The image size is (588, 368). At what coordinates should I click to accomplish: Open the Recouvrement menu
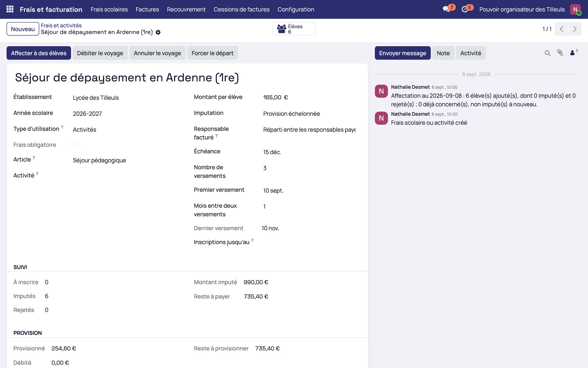pos(186,9)
